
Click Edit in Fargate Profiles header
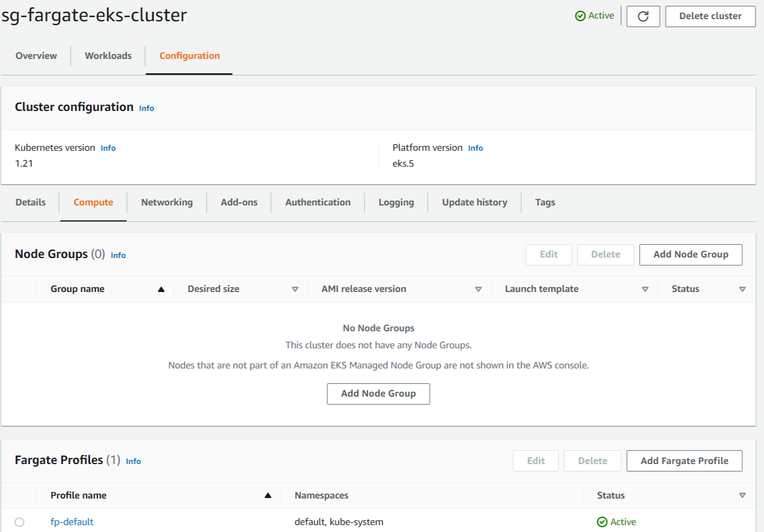[x=536, y=461]
